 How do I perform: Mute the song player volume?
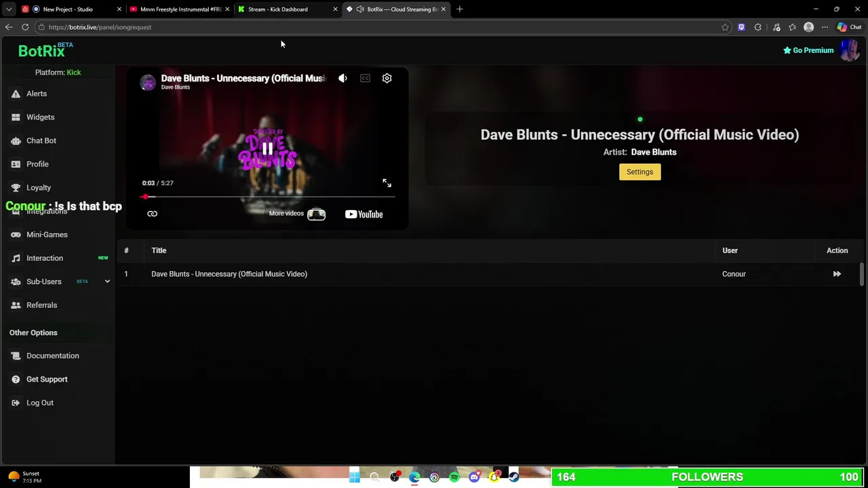click(x=342, y=79)
